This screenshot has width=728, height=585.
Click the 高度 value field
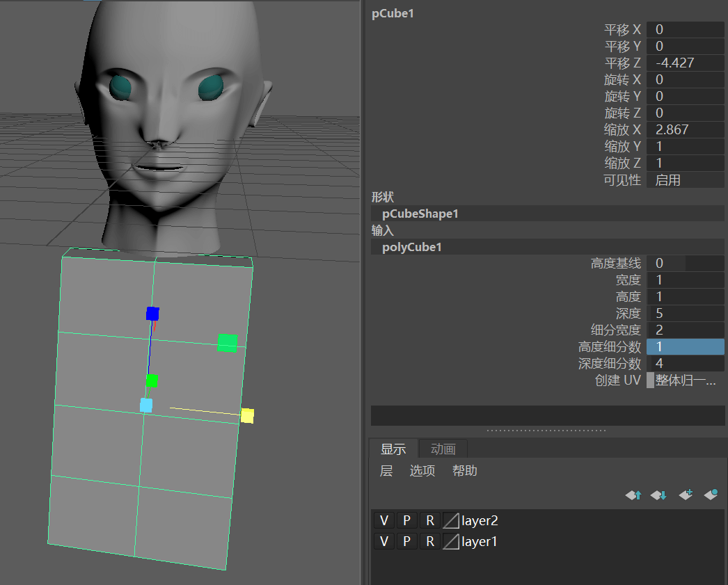686,297
